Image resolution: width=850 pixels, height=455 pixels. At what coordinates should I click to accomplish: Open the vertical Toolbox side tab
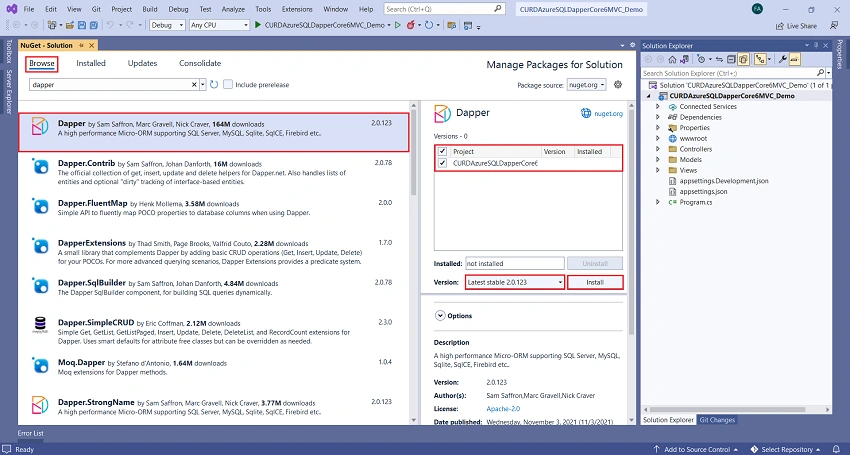point(9,52)
